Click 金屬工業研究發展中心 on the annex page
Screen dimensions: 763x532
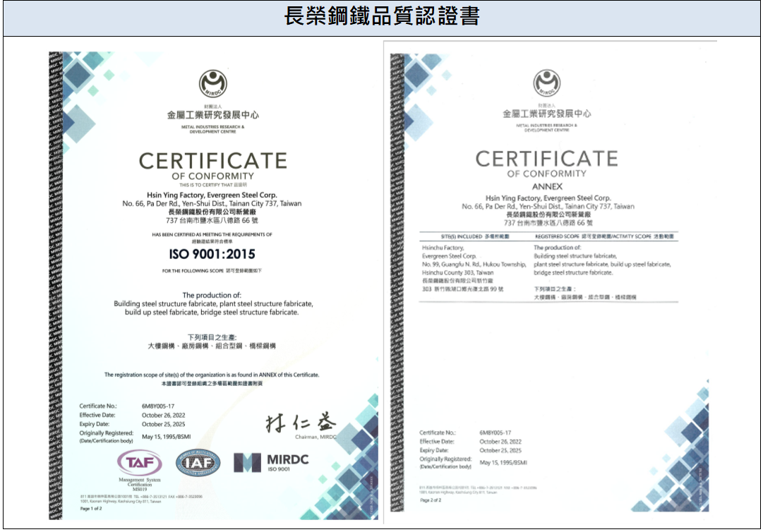pyautogui.click(x=546, y=114)
